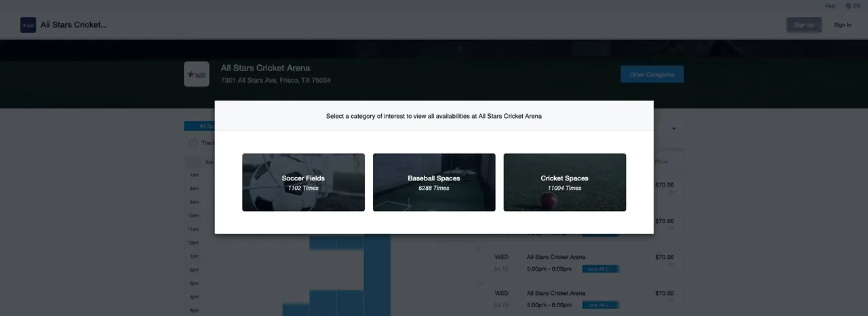Click the Sign In link
The image size is (868, 316).
tap(842, 25)
